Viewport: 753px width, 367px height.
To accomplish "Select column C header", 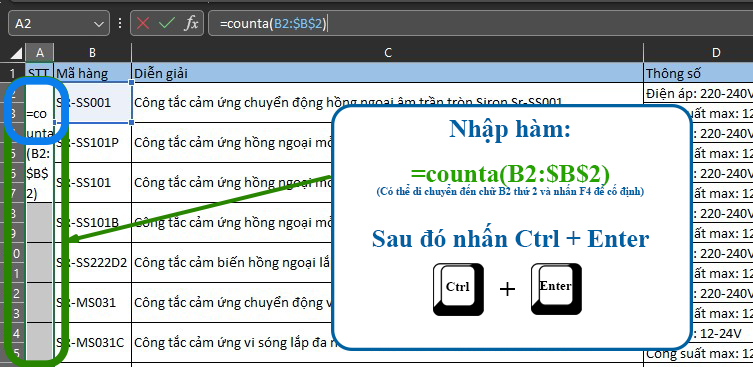I will tap(388, 52).
